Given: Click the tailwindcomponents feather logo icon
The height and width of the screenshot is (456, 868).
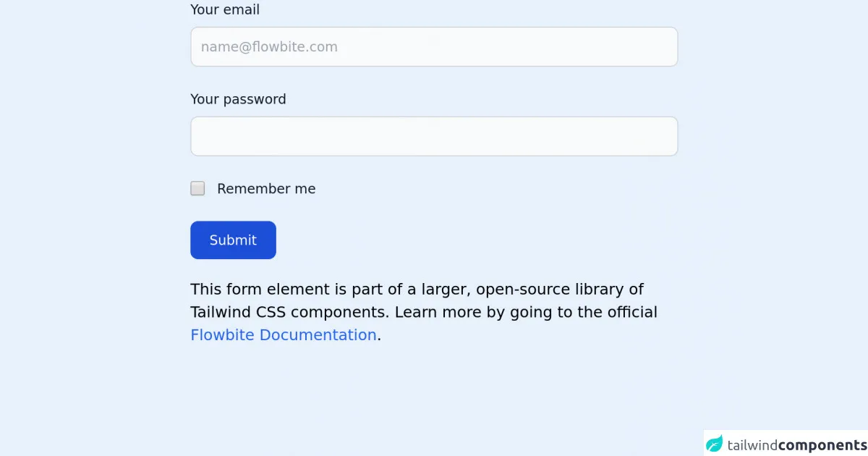Looking at the screenshot, I should 715,444.
